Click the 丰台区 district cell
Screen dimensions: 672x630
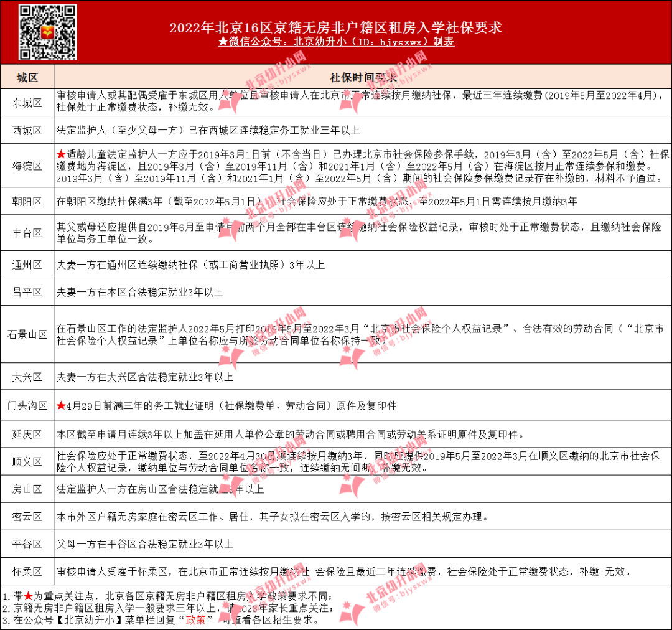coord(27,233)
